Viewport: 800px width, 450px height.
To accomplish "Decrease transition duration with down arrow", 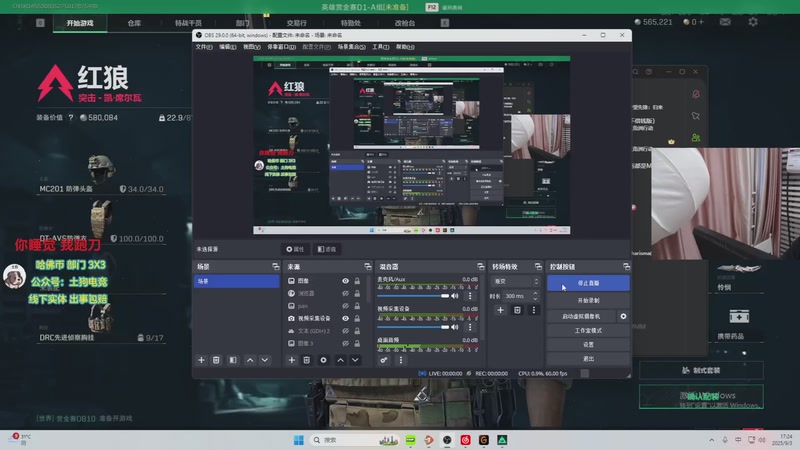I will [x=535, y=298].
